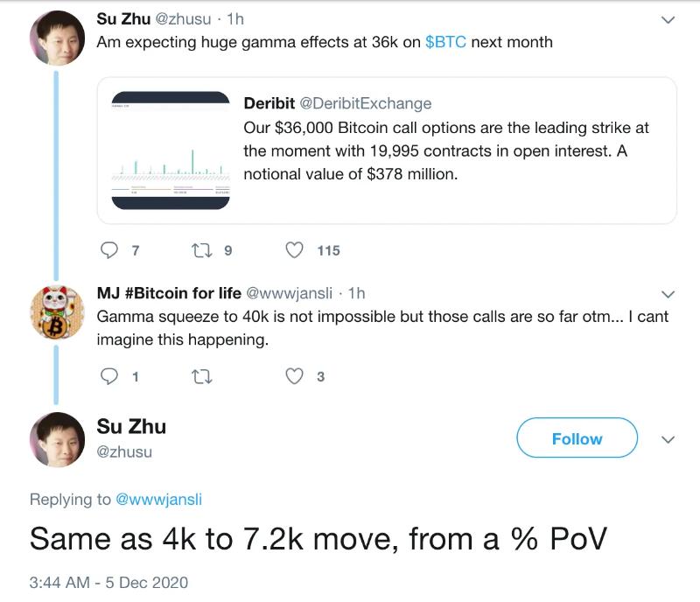Click the Follow button for Su Zhu
The image size is (700, 602).
(x=577, y=438)
